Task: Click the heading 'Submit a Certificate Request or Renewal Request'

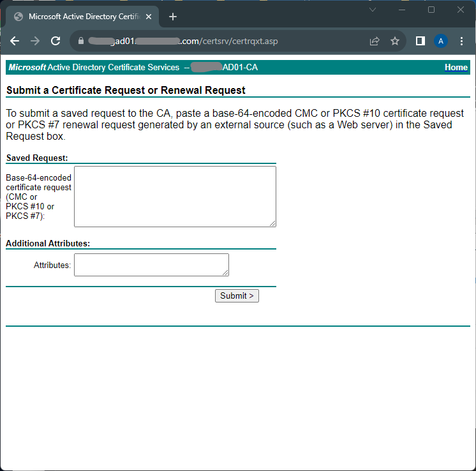Action: [126, 90]
